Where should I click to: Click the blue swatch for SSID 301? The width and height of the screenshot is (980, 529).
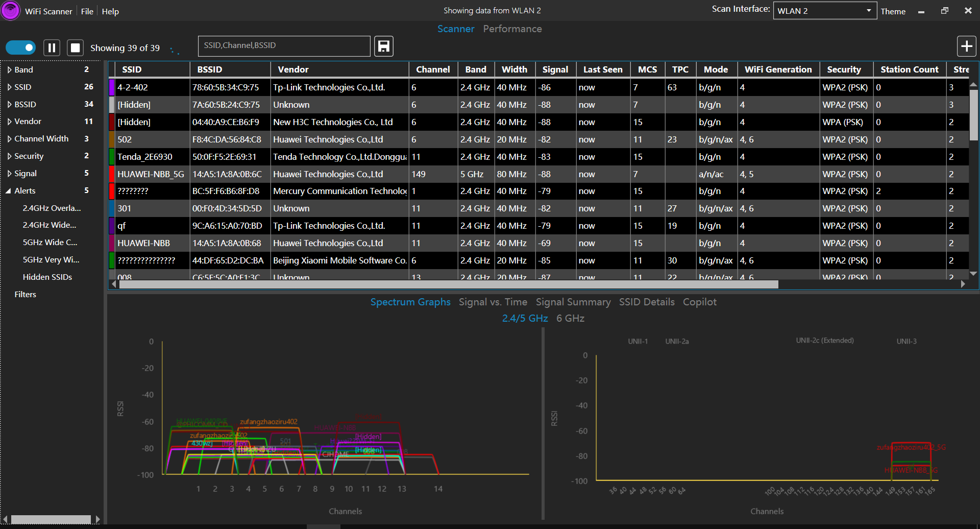click(112, 208)
